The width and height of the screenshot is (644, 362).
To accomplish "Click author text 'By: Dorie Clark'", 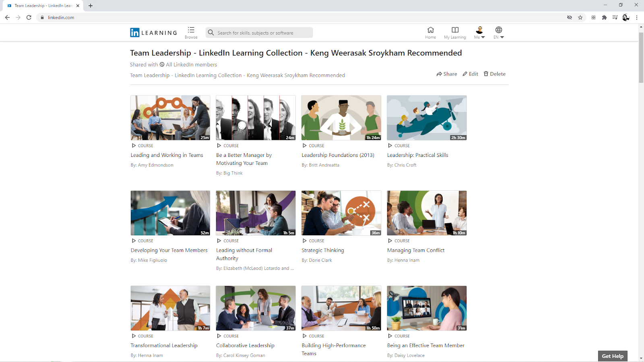I will click(317, 261).
